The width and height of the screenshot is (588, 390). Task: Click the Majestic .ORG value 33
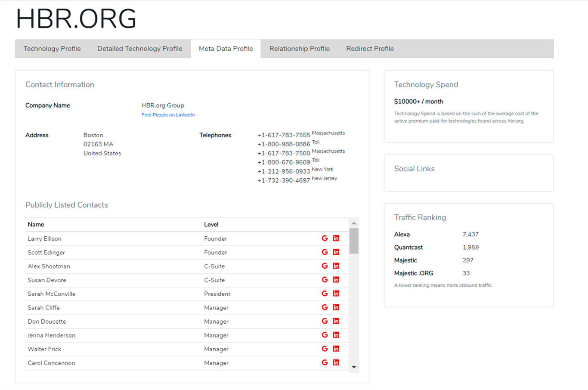click(x=466, y=273)
